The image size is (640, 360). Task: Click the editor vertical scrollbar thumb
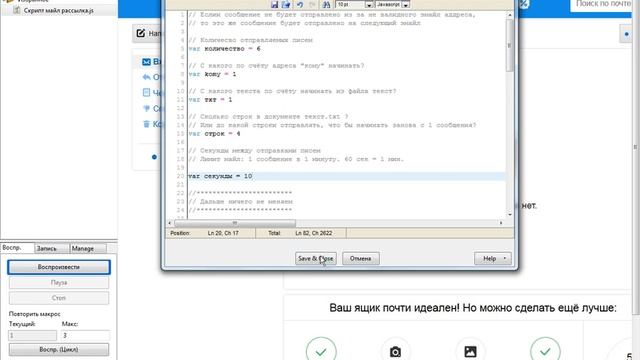[x=509, y=45]
